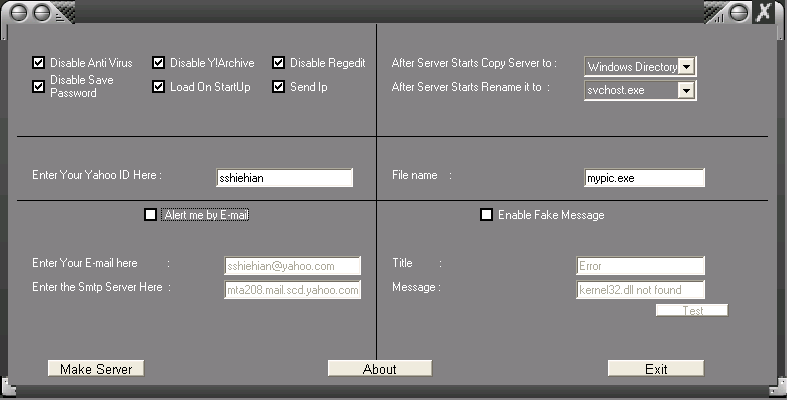The width and height of the screenshot is (787, 400).
Task: Click the Make Server button
Action: 96,369
